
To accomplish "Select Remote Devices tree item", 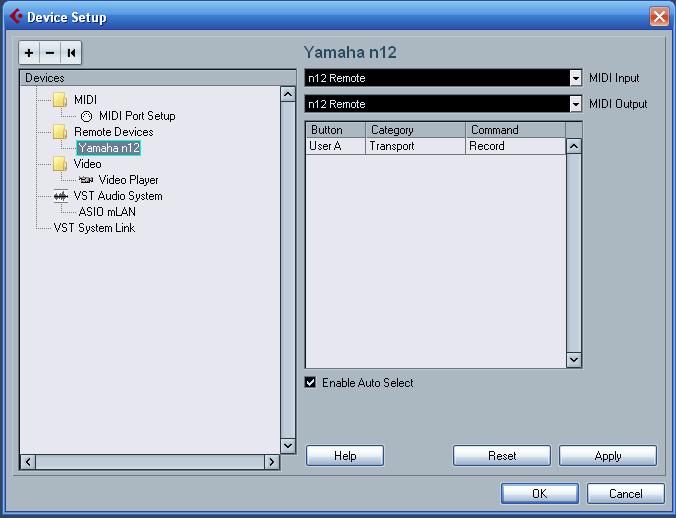I will pos(113,132).
